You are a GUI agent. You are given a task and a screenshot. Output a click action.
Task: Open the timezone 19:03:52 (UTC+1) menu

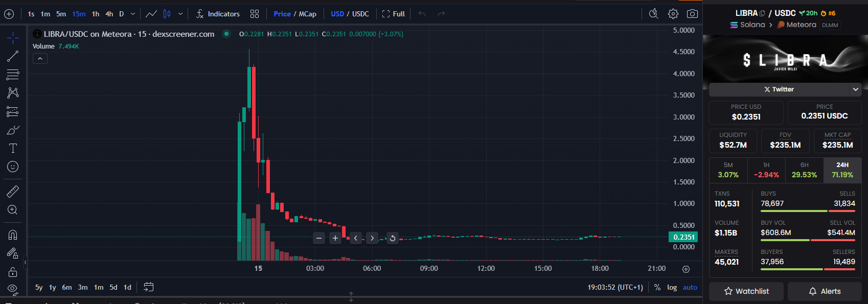click(615, 288)
